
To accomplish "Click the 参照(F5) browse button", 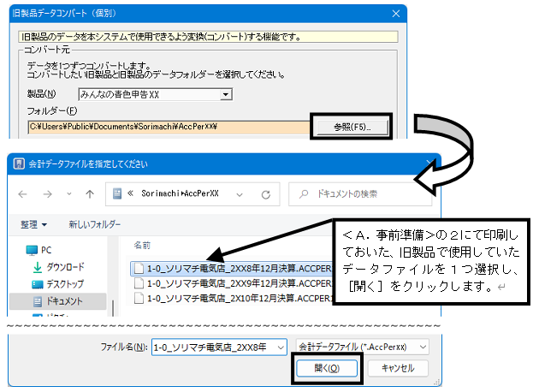I will pos(352,128).
